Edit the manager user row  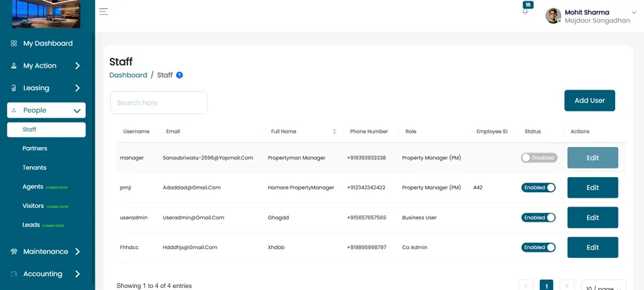coord(593,157)
